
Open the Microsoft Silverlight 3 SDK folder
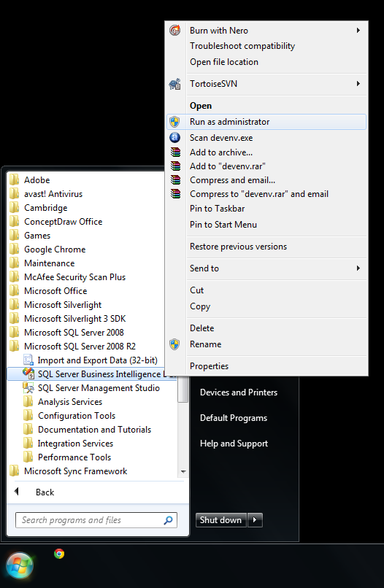(x=74, y=318)
